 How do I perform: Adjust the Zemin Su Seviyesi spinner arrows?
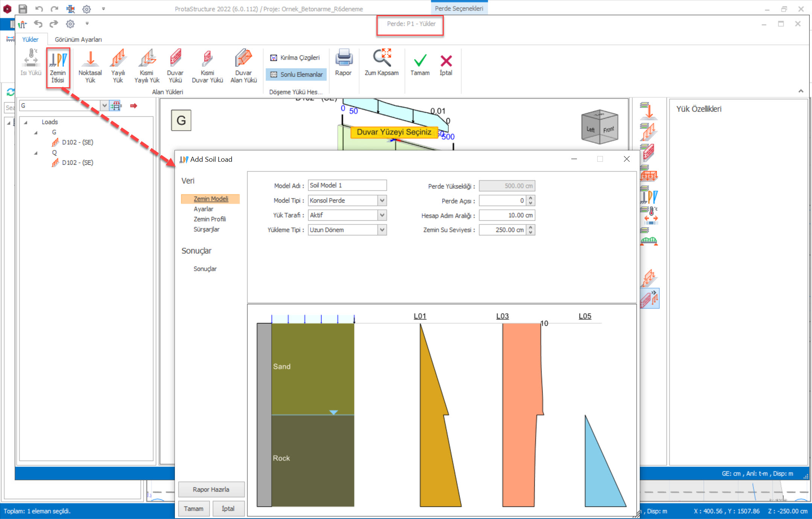[530, 230]
